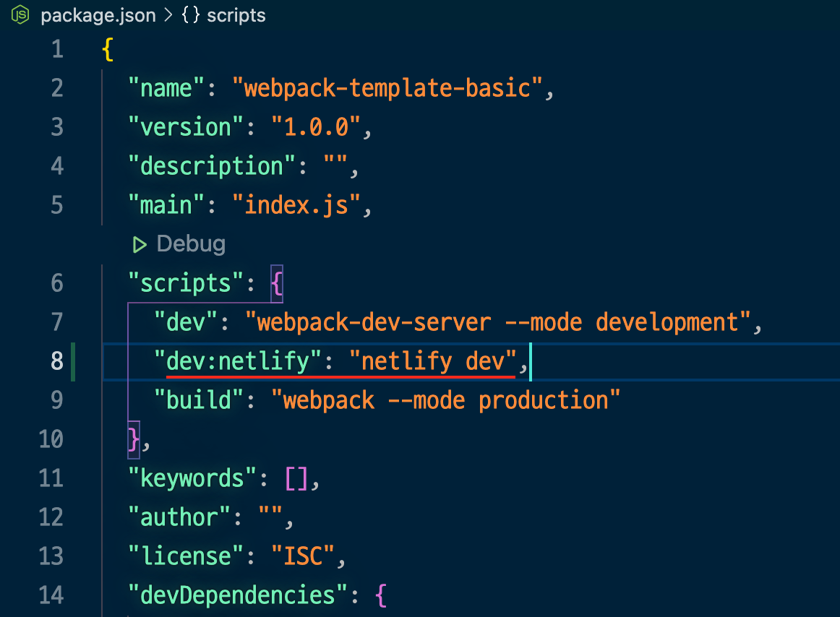Click the opening brace after devDependencies
840x617 pixels.
click(381, 595)
